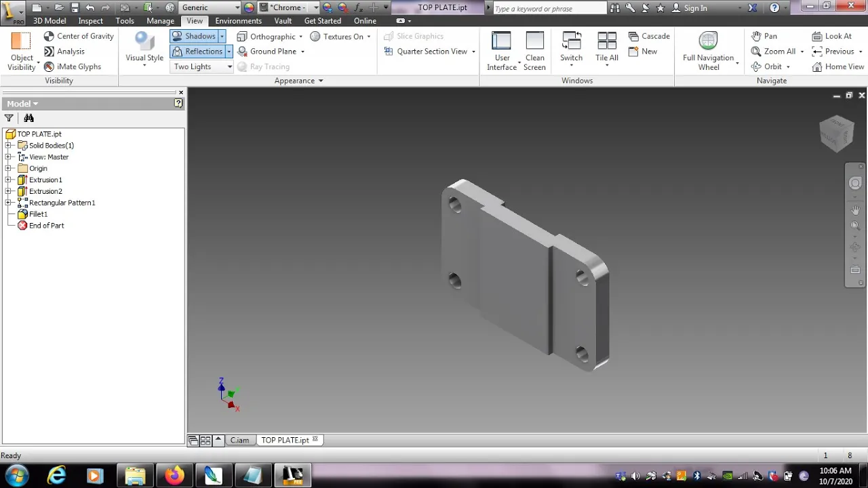
Task: Expand the Solid Bodies(1) node
Action: pyautogui.click(x=8, y=145)
